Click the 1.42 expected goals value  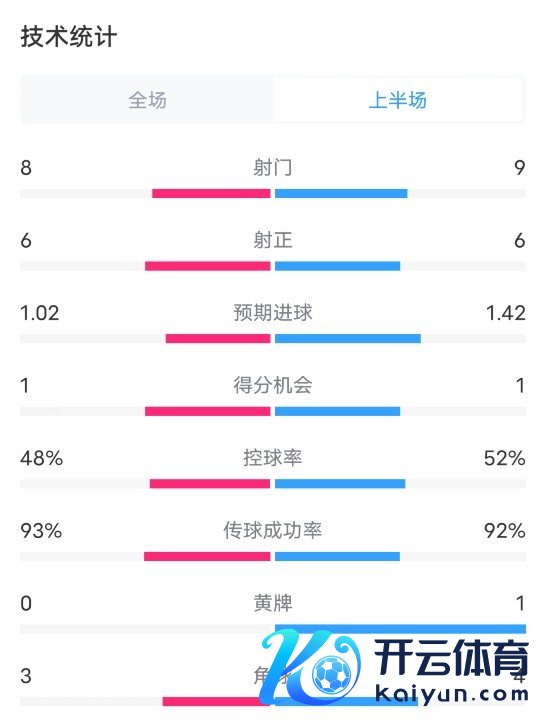[506, 313]
